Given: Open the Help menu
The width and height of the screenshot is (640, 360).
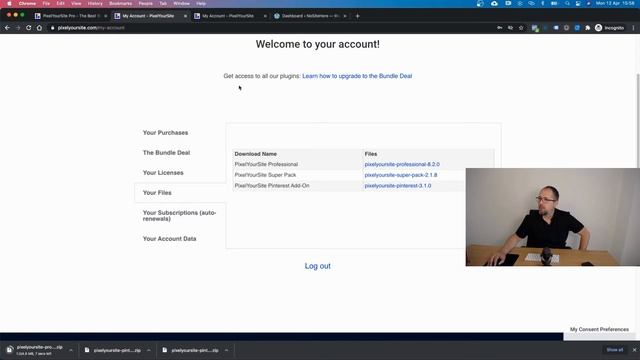Looking at the screenshot, I should [x=201, y=3].
